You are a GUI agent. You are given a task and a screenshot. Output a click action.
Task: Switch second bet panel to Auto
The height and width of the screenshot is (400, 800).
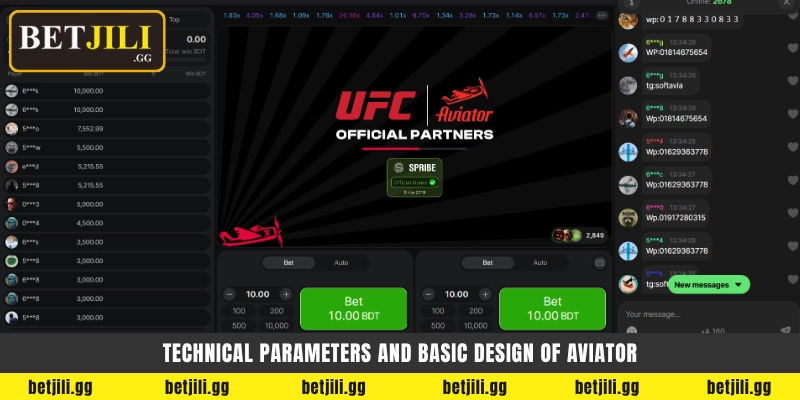[x=540, y=263]
